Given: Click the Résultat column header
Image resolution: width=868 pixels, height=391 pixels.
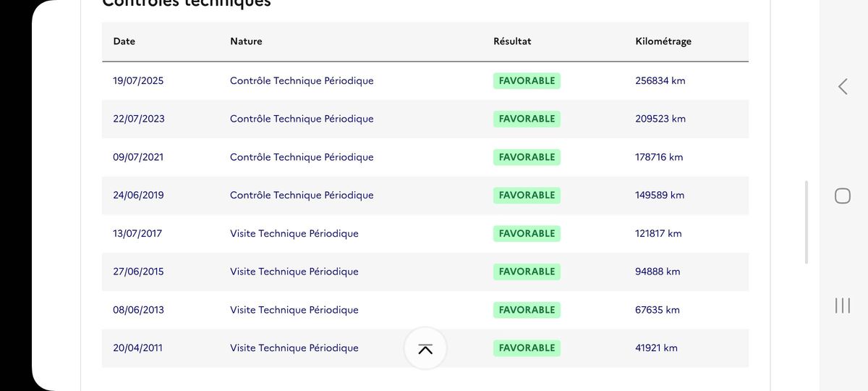Looking at the screenshot, I should pyautogui.click(x=512, y=41).
